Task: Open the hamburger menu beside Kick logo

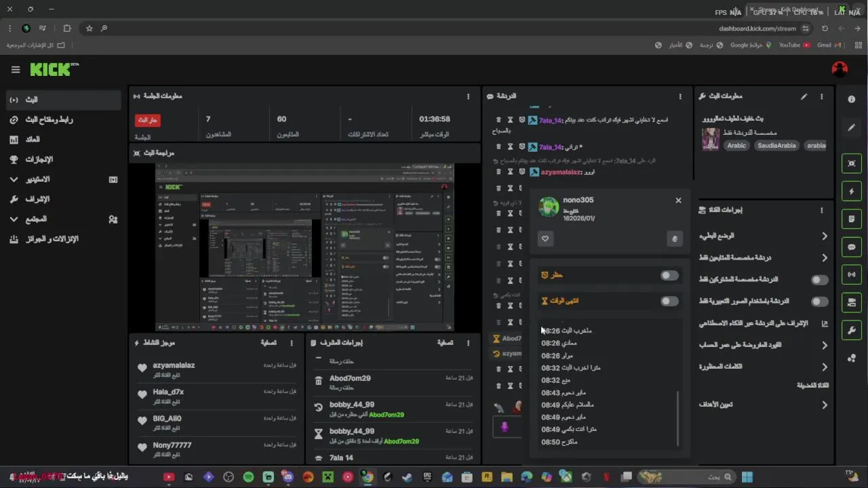Action: [16, 69]
